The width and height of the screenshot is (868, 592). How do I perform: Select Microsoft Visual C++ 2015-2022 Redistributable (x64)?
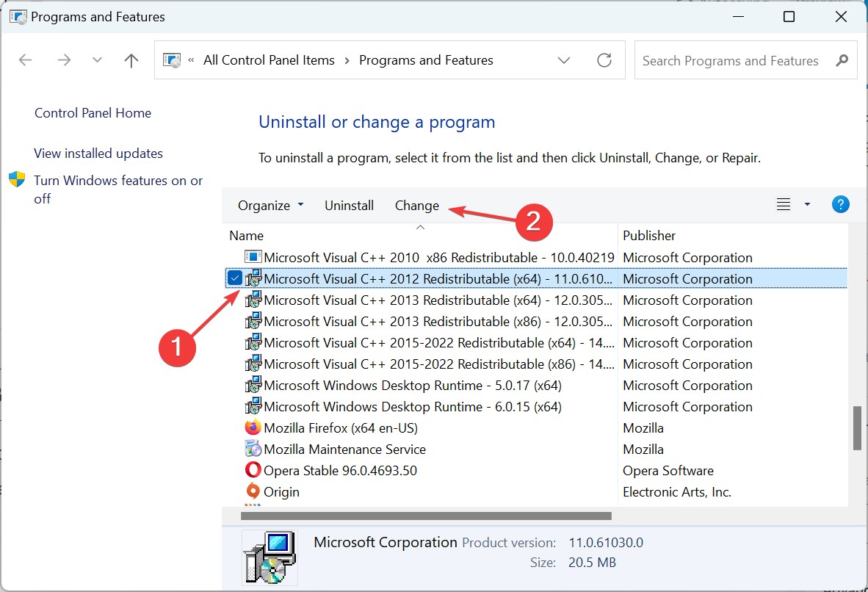click(x=439, y=343)
